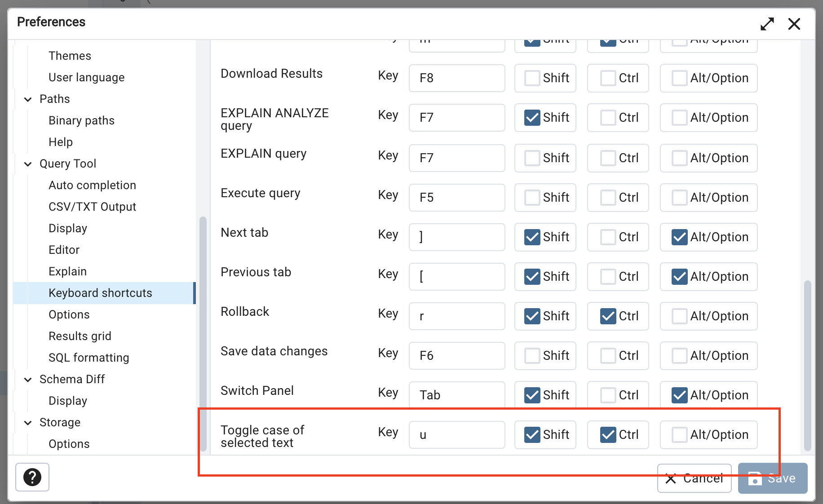Viewport: 823px width, 504px height.
Task: Disable Shift for Next tab shortcut
Action: [532, 237]
